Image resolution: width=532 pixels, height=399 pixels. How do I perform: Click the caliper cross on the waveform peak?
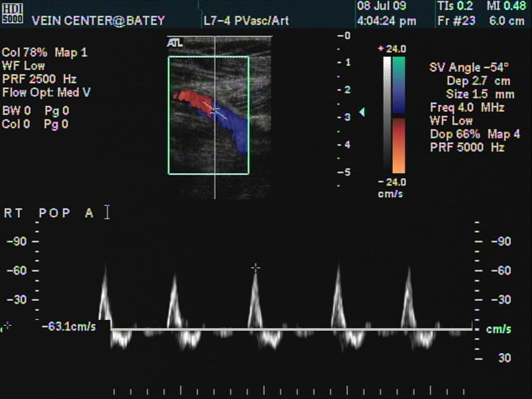point(256,268)
